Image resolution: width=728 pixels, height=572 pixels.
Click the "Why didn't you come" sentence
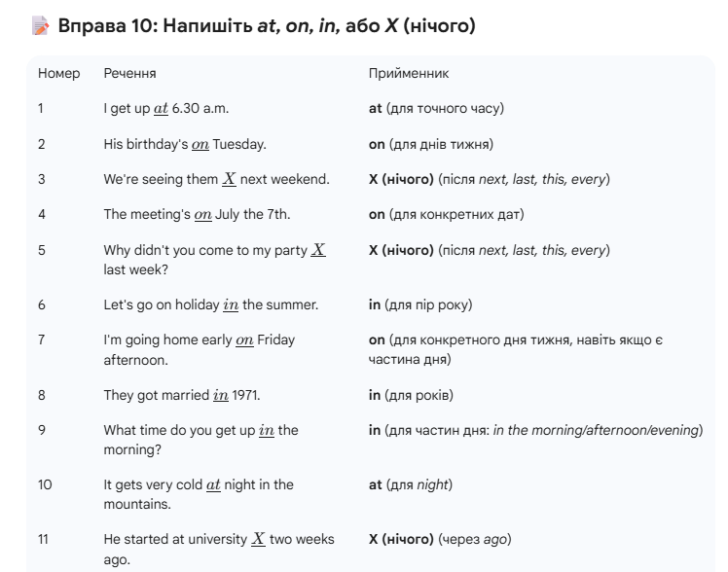point(214,260)
